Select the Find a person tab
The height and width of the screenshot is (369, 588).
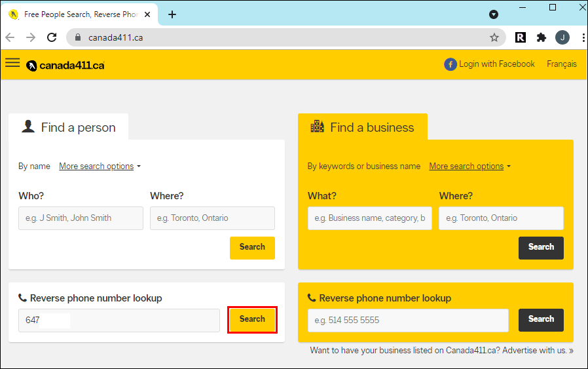[69, 127]
